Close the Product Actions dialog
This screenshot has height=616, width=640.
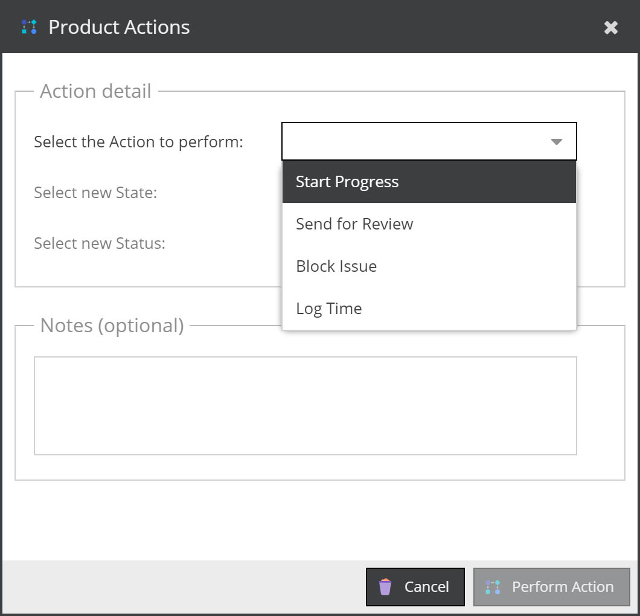click(611, 28)
